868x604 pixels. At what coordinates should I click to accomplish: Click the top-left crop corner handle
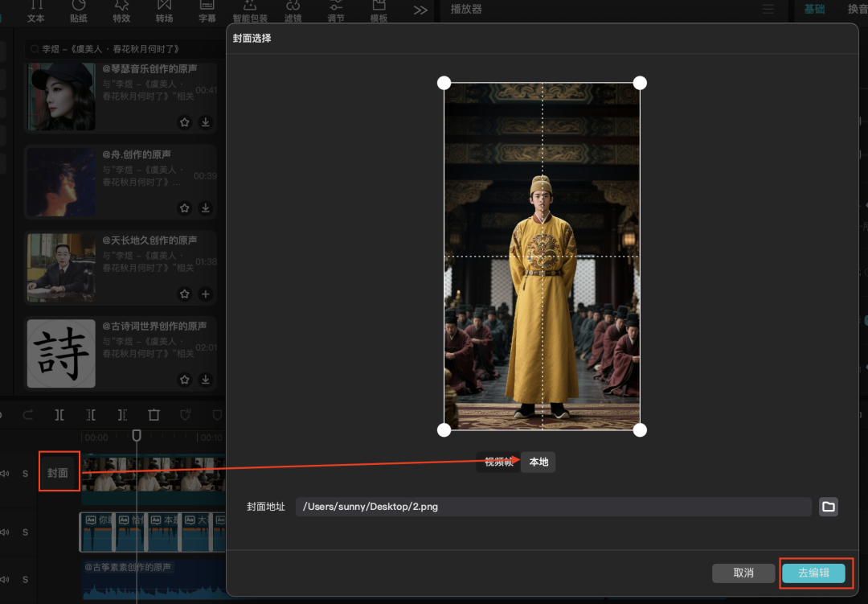(444, 83)
